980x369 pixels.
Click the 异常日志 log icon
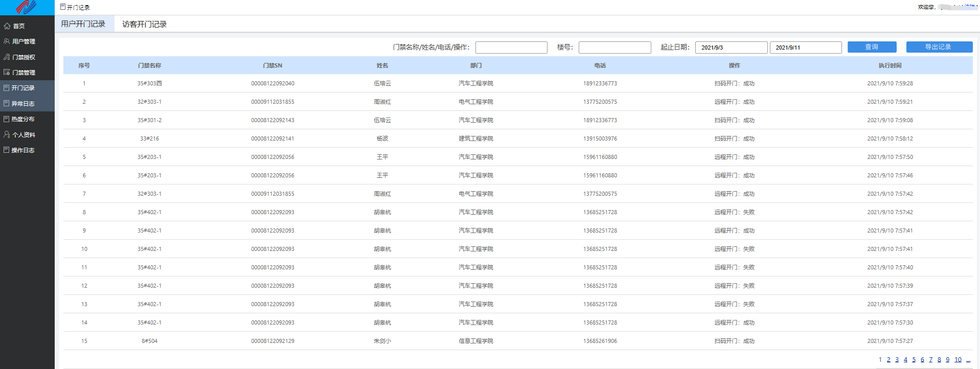7,103
